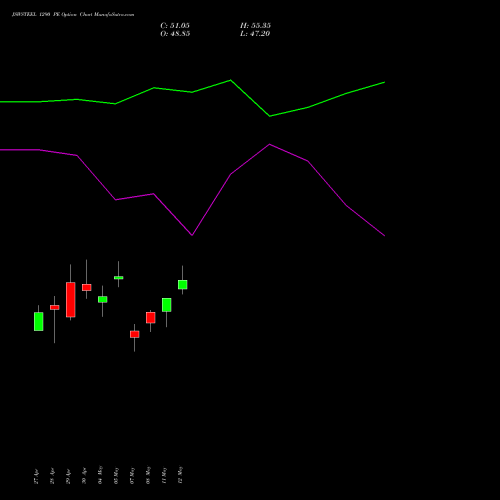This screenshot has width=500, height=500.
Task: Select the thin green candle for 05 May
Action: pos(119,277)
